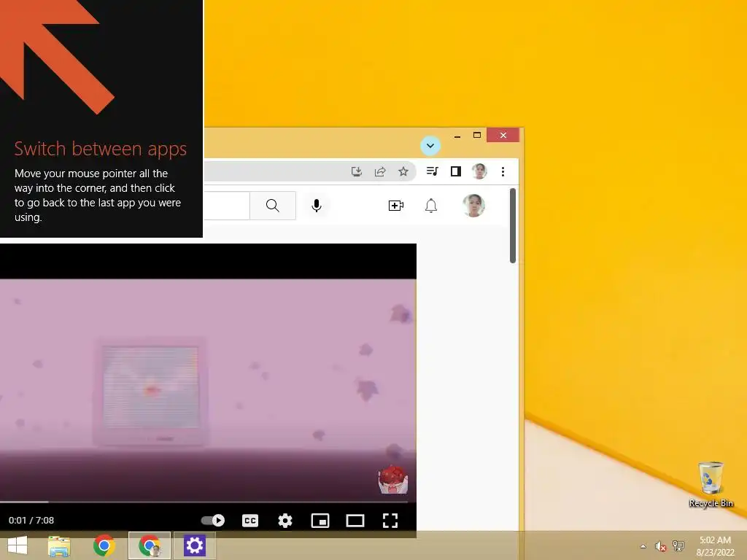
Task: Open Chrome side panel icon
Action: pyautogui.click(x=456, y=171)
